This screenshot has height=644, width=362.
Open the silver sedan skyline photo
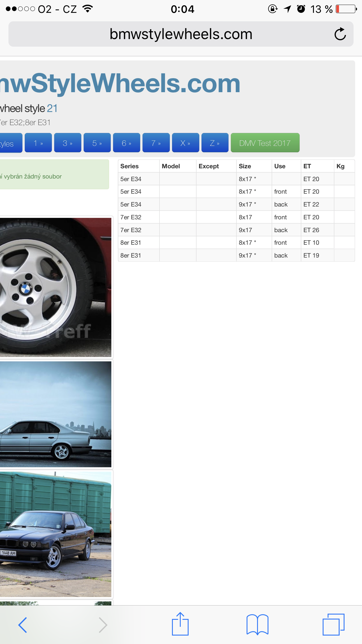55,414
